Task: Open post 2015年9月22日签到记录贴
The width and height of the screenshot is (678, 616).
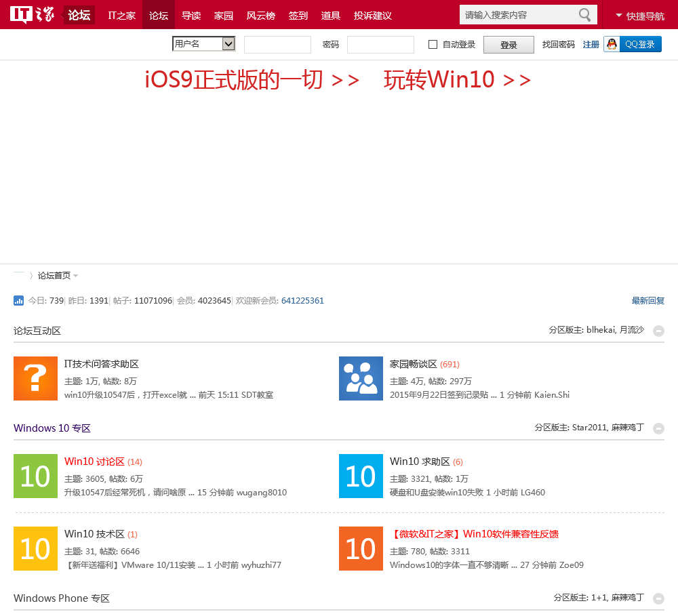Action: coord(443,394)
